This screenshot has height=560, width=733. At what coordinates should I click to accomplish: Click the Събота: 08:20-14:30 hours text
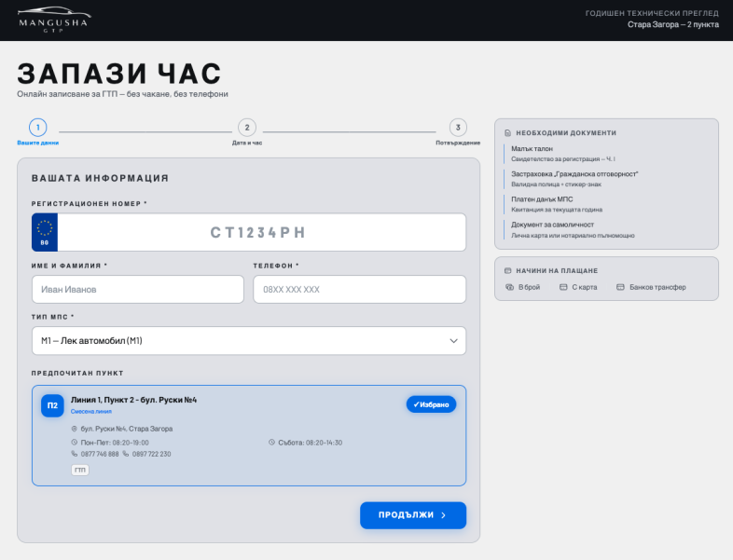(x=310, y=443)
